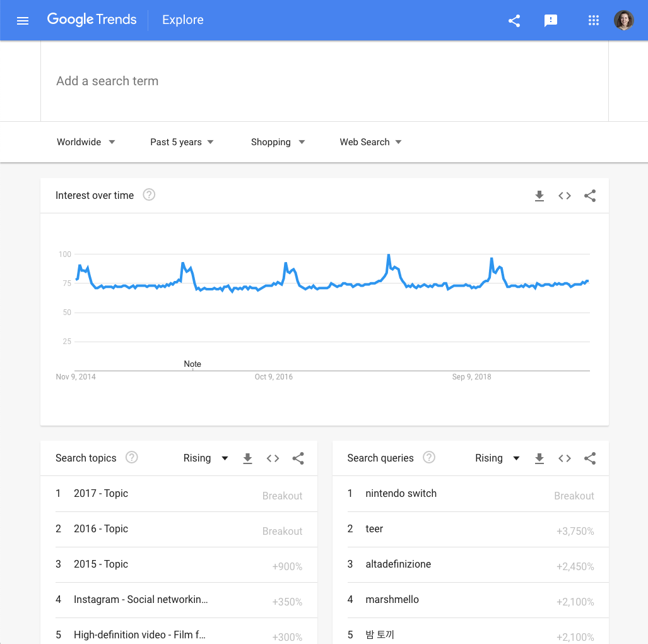The width and height of the screenshot is (648, 644).
Task: Select the 2015 - Topic row
Action: [x=179, y=564]
